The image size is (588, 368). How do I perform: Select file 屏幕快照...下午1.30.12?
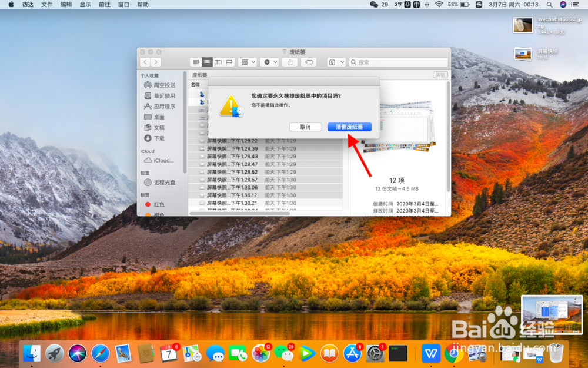click(x=265, y=195)
